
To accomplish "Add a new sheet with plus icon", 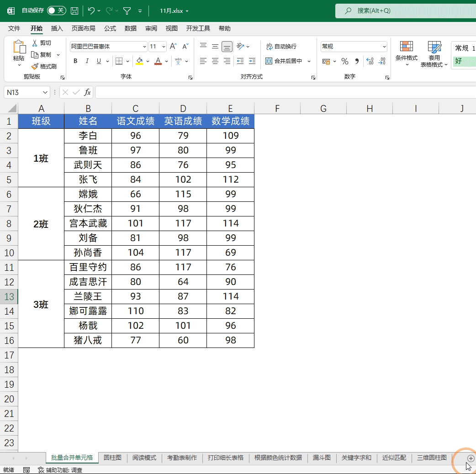I will click(471, 458).
